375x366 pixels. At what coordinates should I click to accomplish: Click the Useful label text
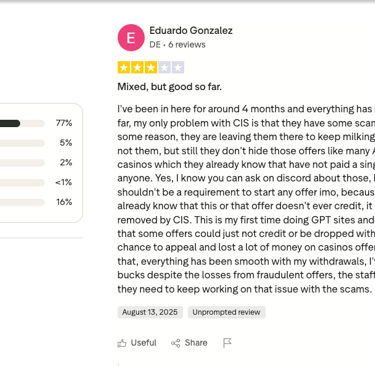pos(143,343)
